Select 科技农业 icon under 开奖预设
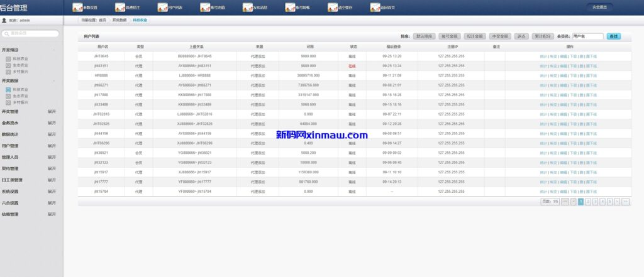644x277 pixels. pos(8,58)
